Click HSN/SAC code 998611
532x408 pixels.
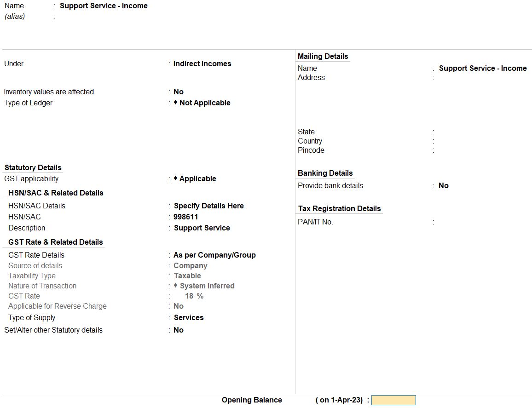pyautogui.click(x=185, y=217)
